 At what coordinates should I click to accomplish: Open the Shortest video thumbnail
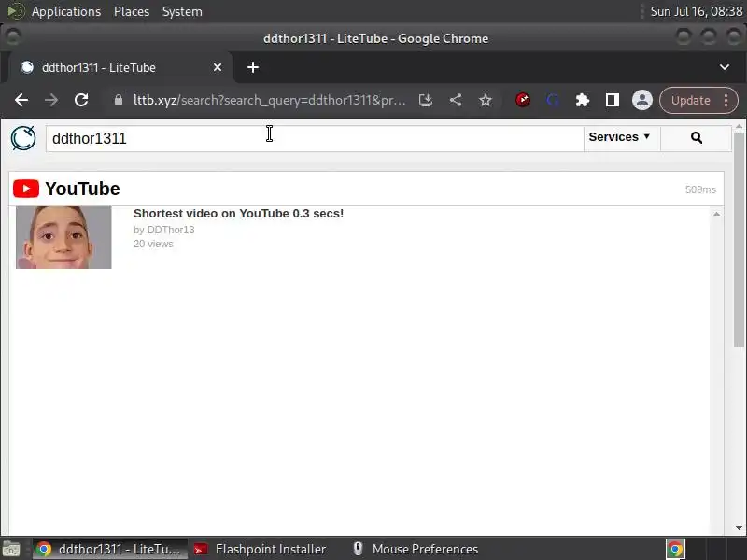click(63, 237)
